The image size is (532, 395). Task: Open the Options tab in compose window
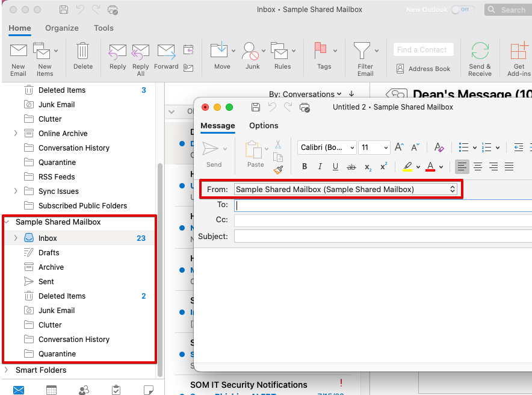tap(264, 125)
